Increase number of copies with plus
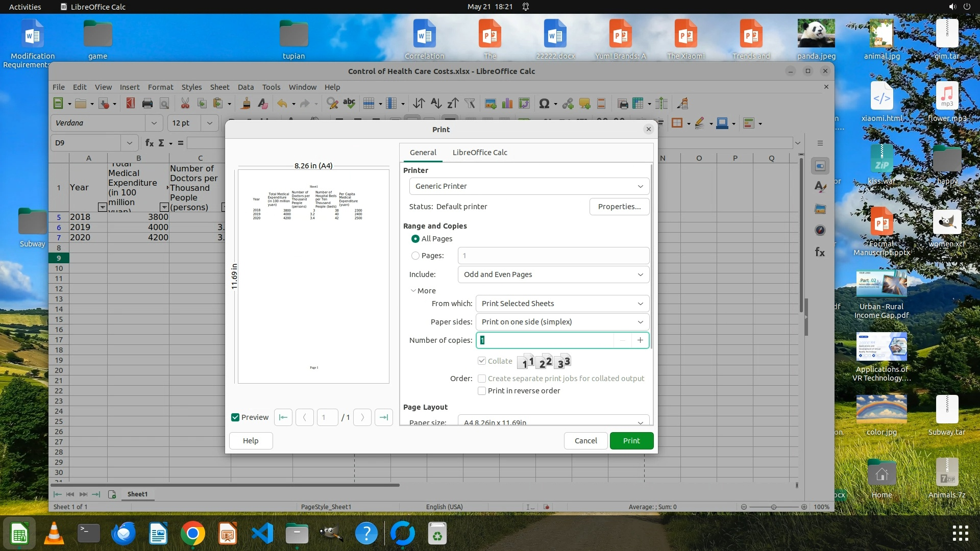This screenshot has width=980, height=551. (640, 340)
